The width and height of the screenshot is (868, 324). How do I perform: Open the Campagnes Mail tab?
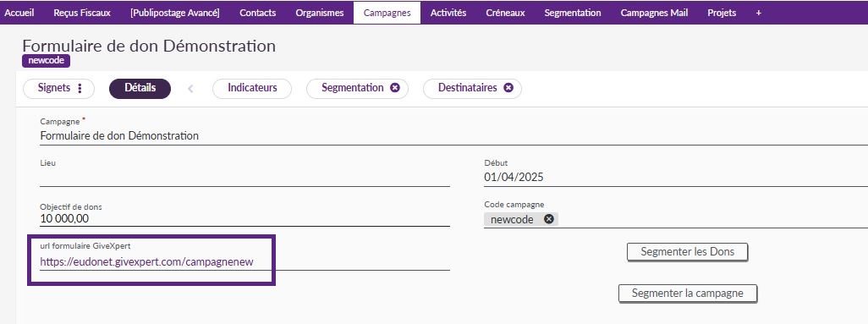click(654, 13)
